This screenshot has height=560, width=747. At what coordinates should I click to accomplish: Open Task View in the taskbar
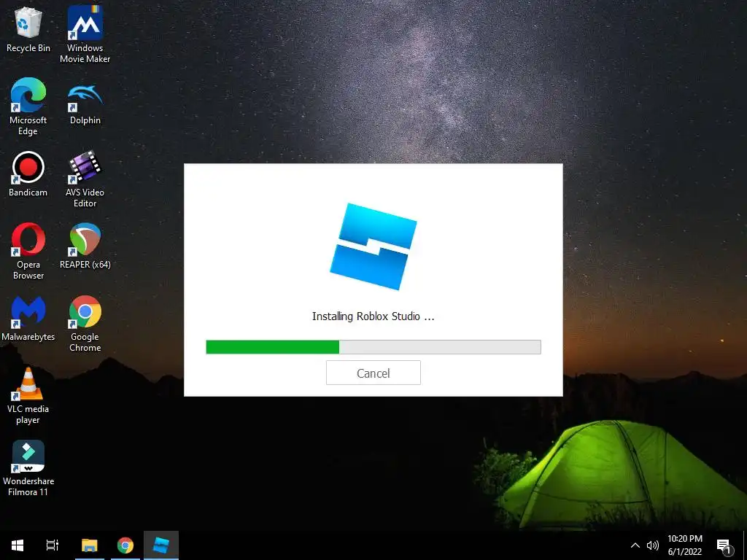point(53,545)
